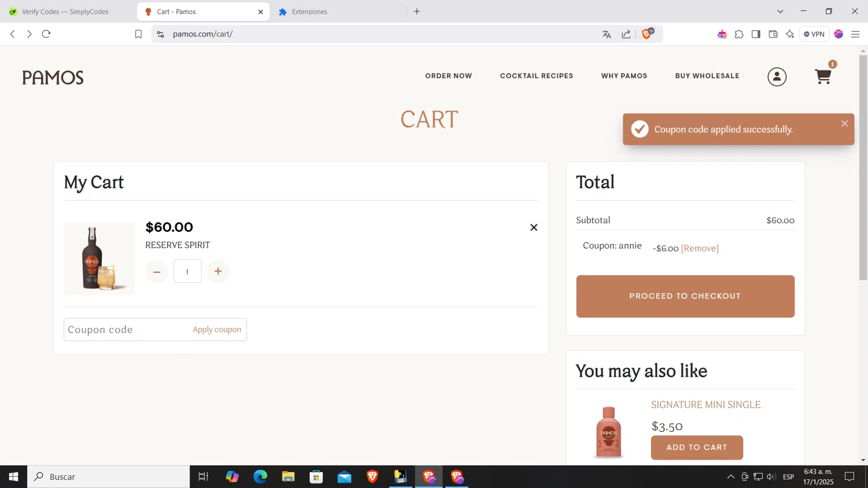Decrease quantity with the minus button
The height and width of the screenshot is (488, 868).
point(157,271)
